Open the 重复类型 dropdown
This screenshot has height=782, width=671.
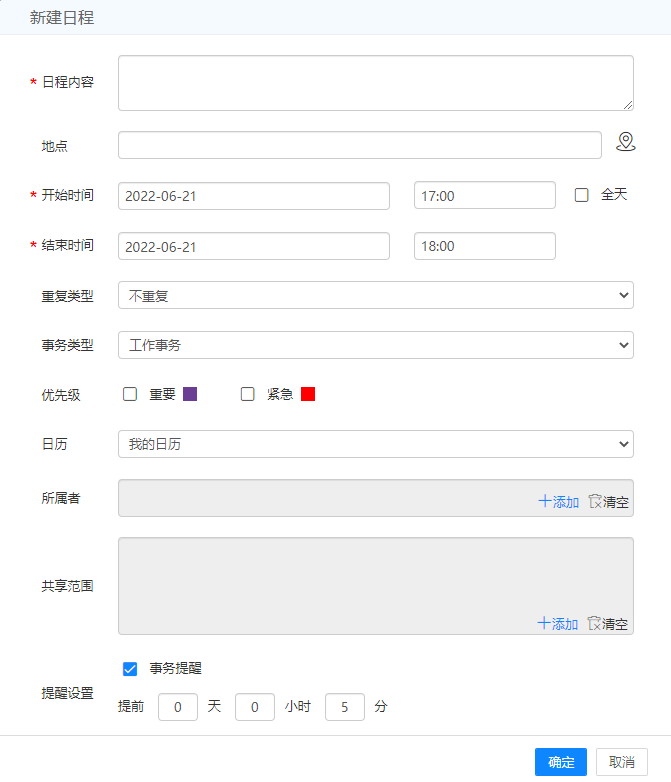(375, 295)
